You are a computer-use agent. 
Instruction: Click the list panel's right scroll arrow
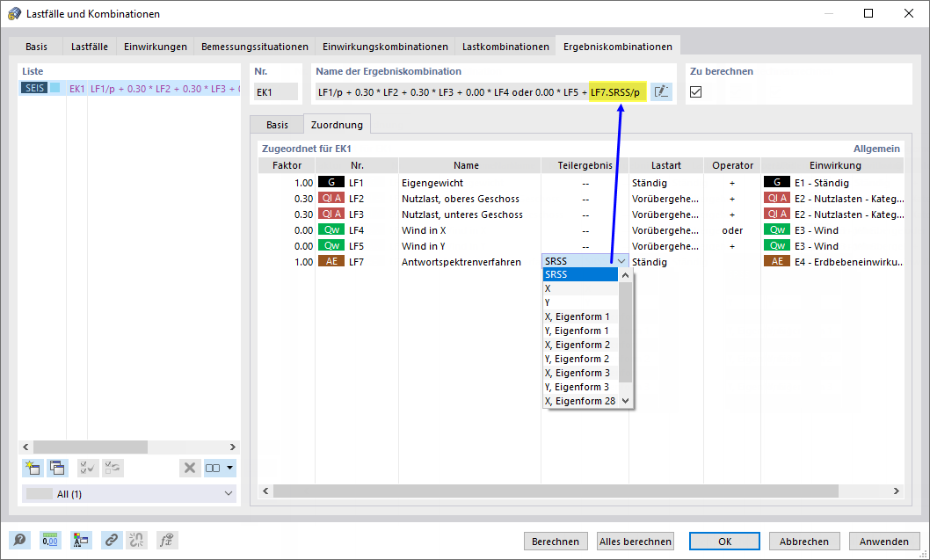pyautogui.click(x=232, y=447)
